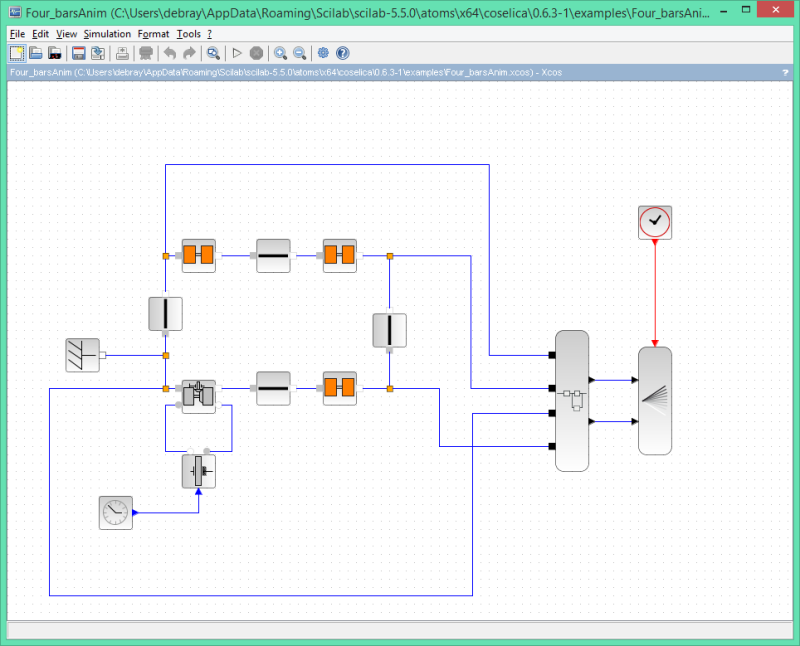The image size is (800, 646).
Task: Maximize the Four_barsAnim window
Action: tap(746, 10)
